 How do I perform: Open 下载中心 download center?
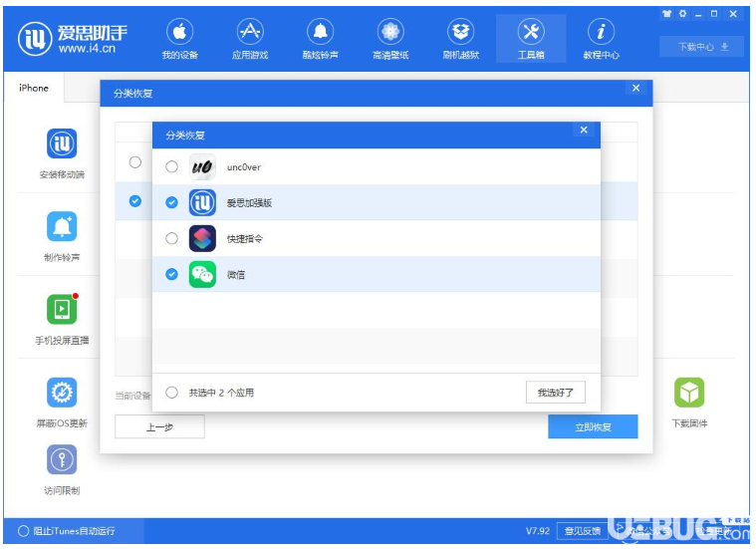(x=702, y=47)
